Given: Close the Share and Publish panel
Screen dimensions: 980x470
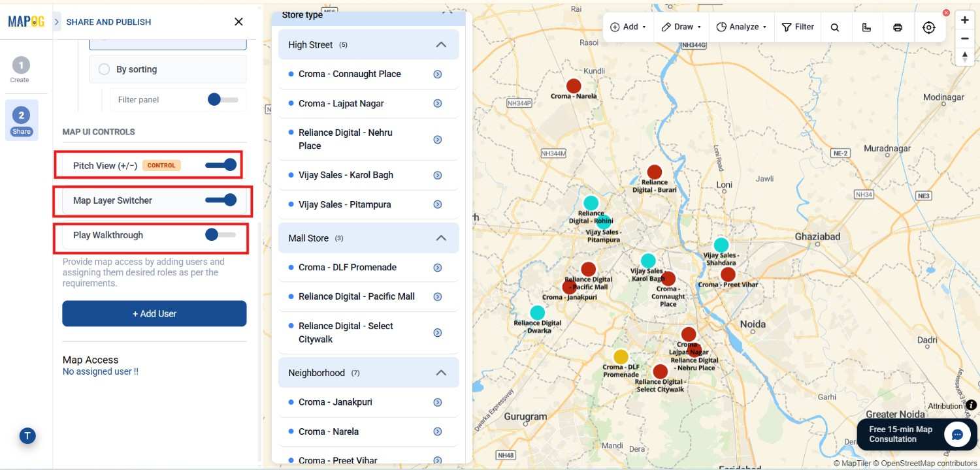Looking at the screenshot, I should pyautogui.click(x=238, y=22).
